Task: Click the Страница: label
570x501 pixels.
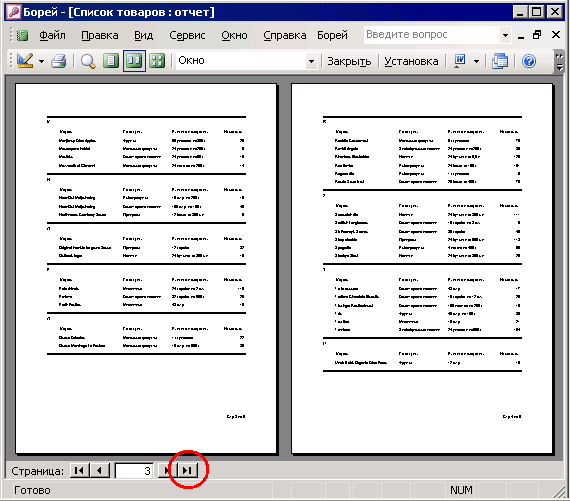Action: [x=37, y=471]
